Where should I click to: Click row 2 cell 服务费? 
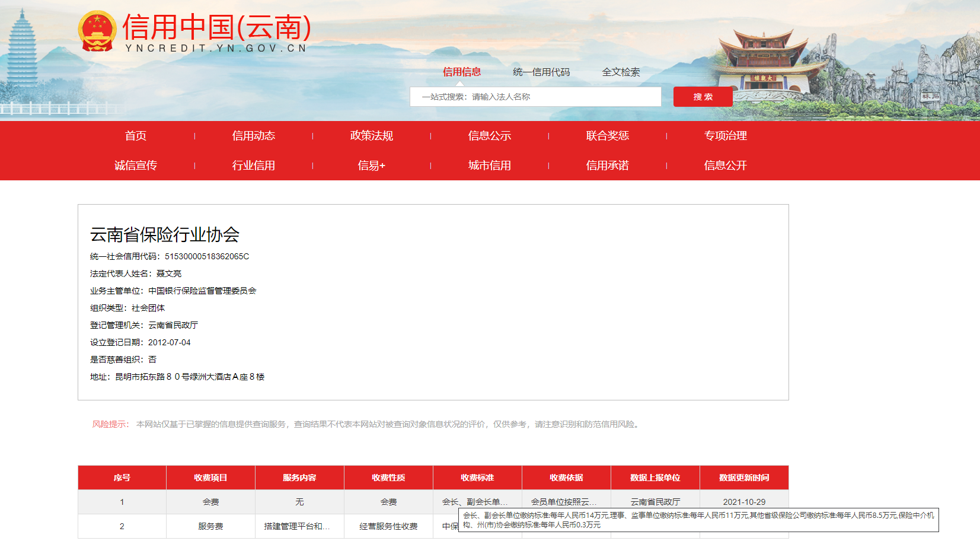(210, 526)
